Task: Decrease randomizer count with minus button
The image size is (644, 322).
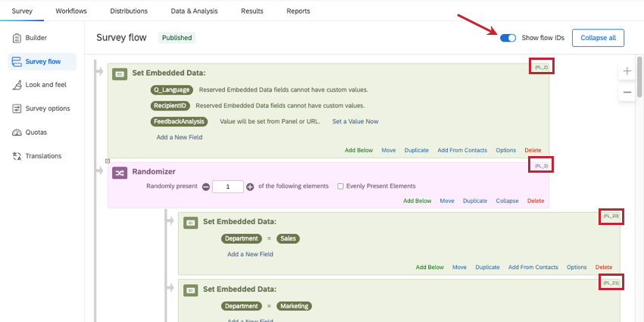Action: (206, 187)
